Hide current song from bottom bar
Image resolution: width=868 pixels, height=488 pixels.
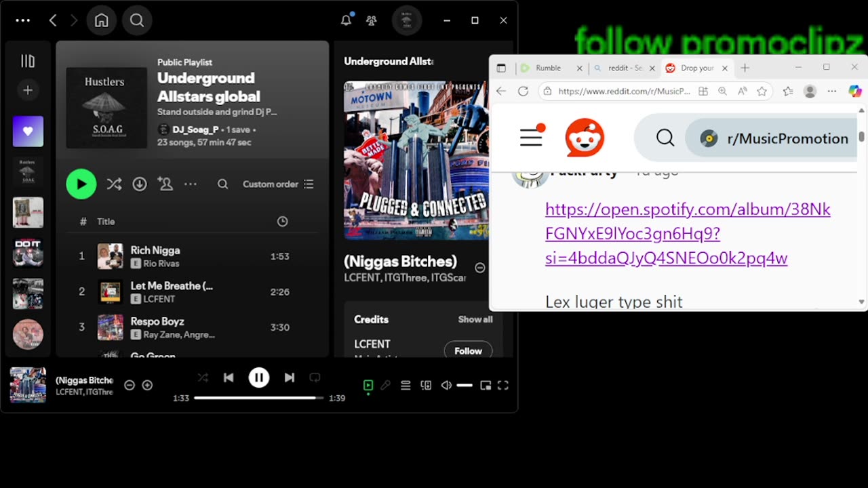(x=129, y=385)
